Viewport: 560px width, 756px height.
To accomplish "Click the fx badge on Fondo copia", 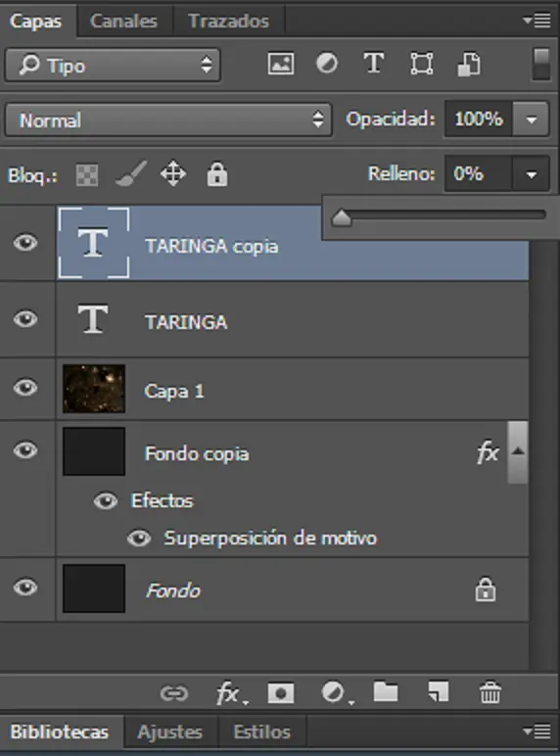I will click(488, 452).
